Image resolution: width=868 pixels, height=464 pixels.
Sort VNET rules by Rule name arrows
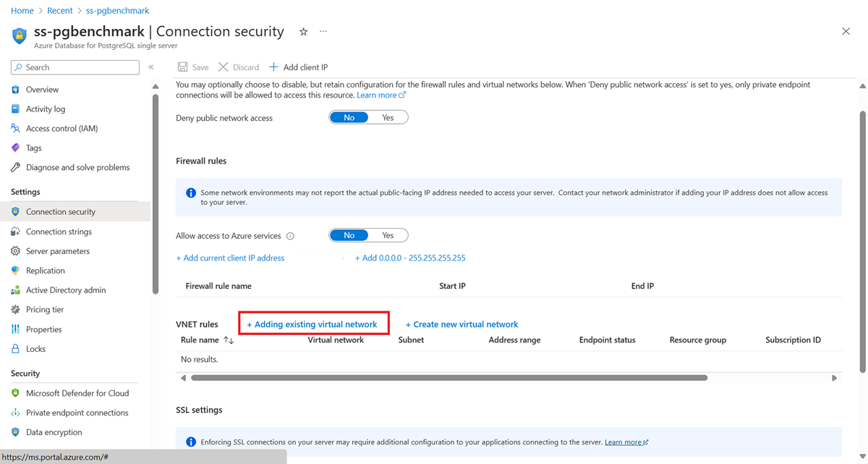coord(229,340)
